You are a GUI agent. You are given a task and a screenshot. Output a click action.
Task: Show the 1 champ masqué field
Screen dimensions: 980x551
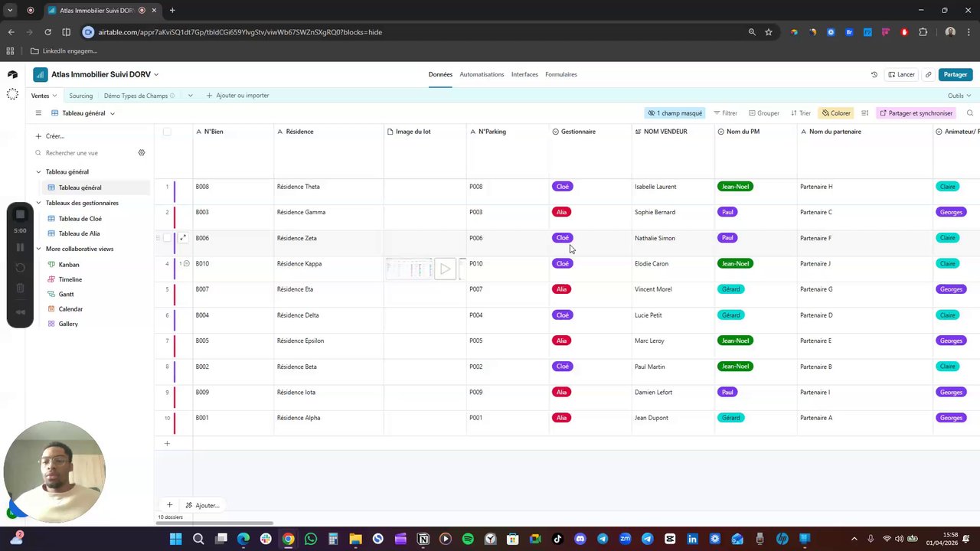675,113
